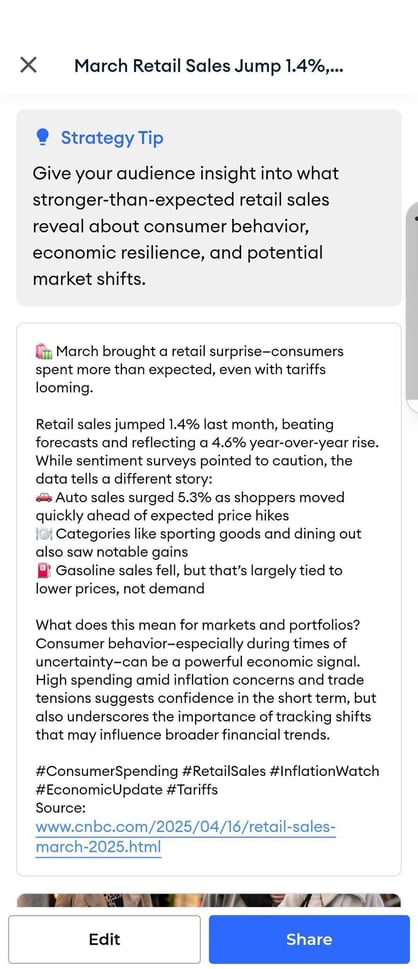Click the red car emoji

pyautogui.click(x=44, y=497)
